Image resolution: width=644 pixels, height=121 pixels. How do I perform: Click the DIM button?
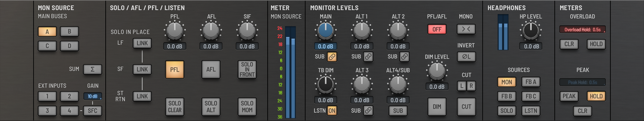coord(437,107)
